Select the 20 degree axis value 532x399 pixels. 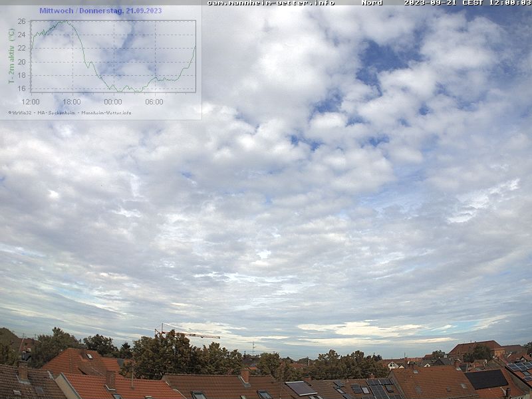tap(21, 62)
